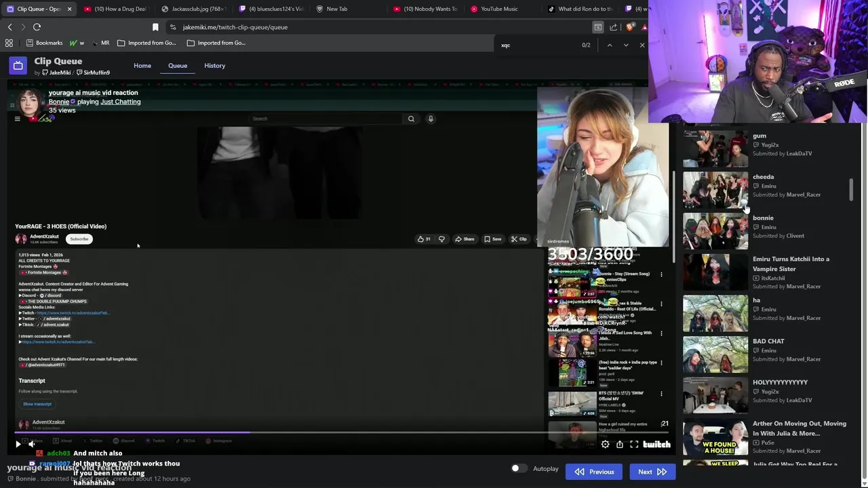Image resolution: width=868 pixels, height=488 pixels.
Task: Click submitter name Clivent in queue
Action: [795, 236]
